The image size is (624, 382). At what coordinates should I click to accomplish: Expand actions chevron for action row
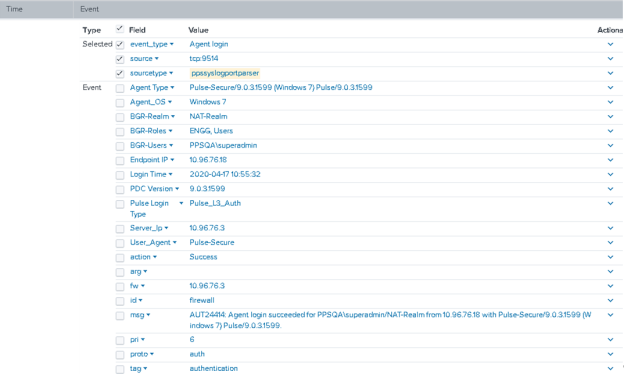pyautogui.click(x=610, y=257)
